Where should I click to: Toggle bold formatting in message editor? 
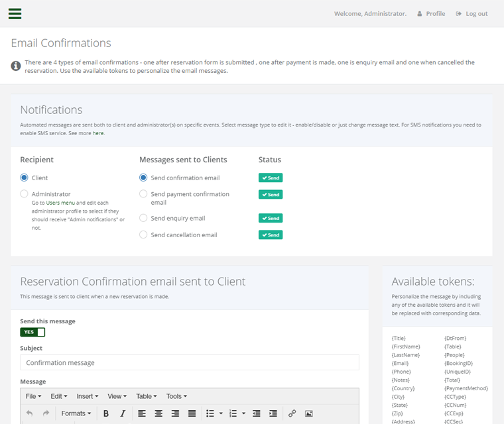(x=106, y=413)
